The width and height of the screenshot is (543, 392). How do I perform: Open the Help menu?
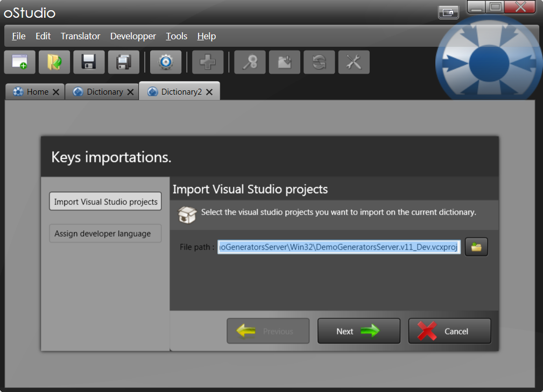(207, 36)
